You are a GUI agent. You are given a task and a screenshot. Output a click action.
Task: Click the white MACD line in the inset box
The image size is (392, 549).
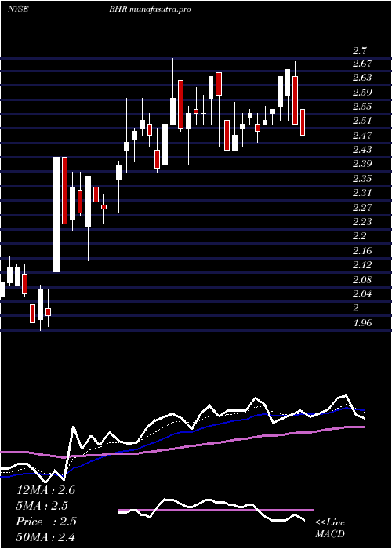pos(212,508)
